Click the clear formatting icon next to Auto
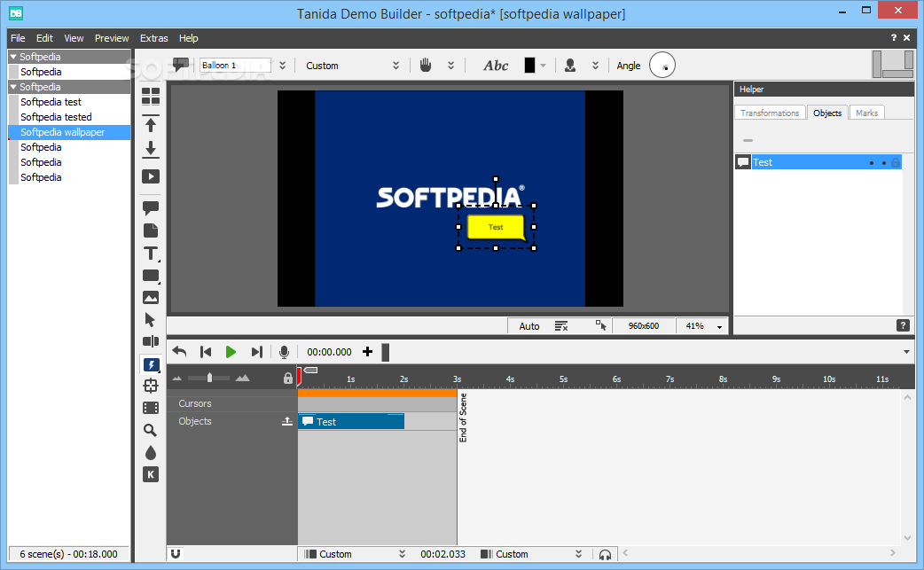The height and width of the screenshot is (570, 924). [x=561, y=326]
